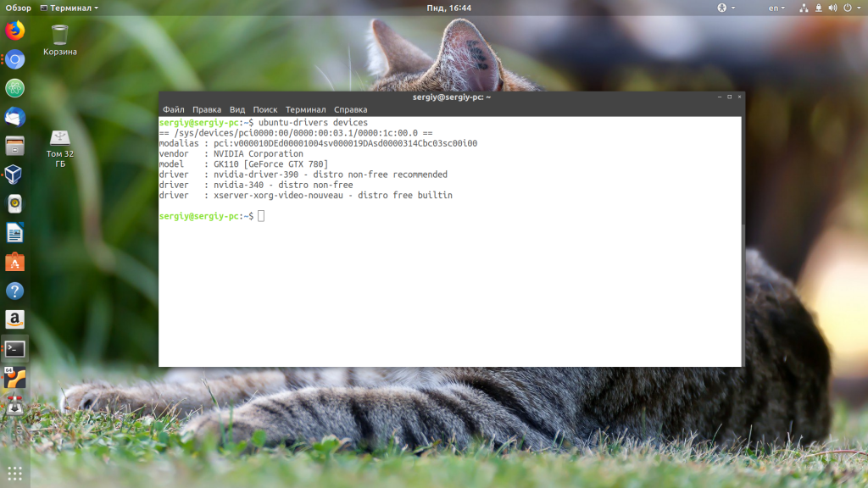Viewport: 868px width, 488px height.
Task: Open the clock Пнд, 16:44 calendar
Action: (449, 8)
